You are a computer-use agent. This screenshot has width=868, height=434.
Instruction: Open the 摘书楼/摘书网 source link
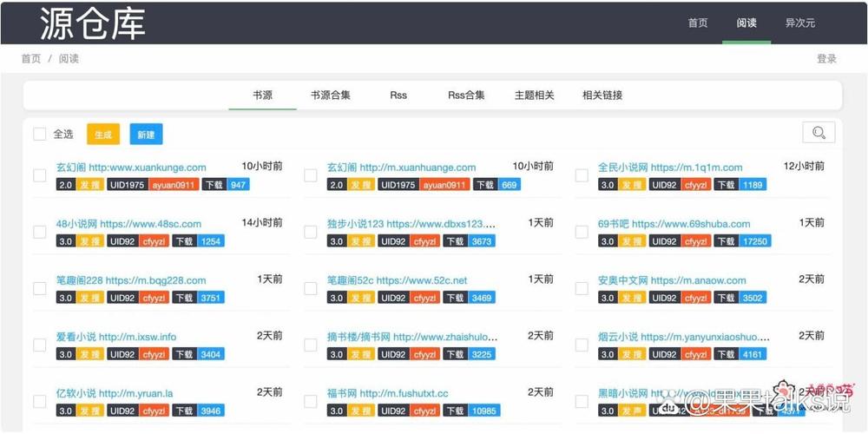click(x=412, y=337)
